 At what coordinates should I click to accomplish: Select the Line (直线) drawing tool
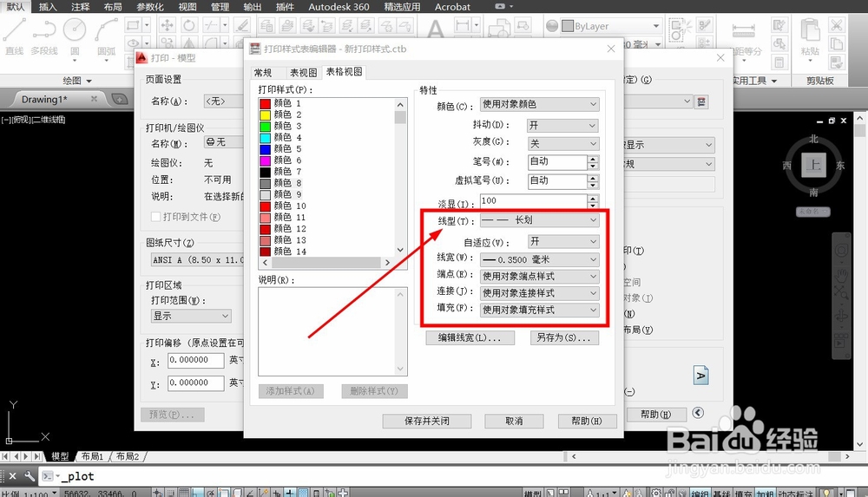pos(15,36)
